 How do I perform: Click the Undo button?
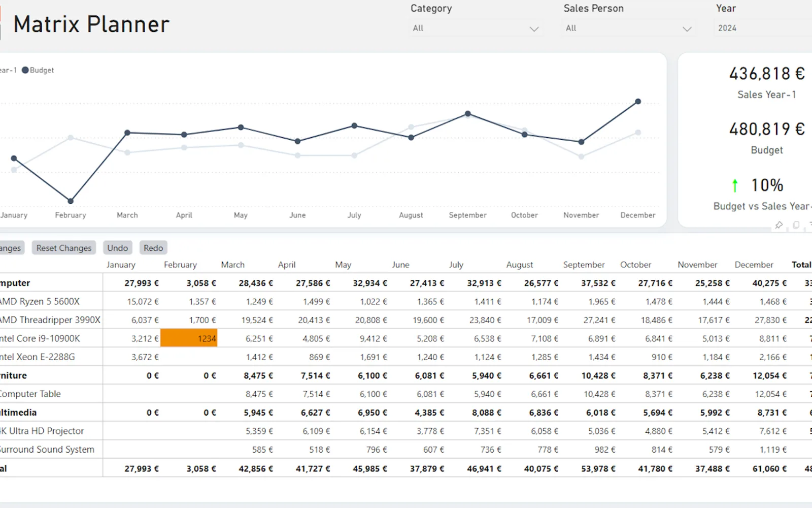[118, 248]
